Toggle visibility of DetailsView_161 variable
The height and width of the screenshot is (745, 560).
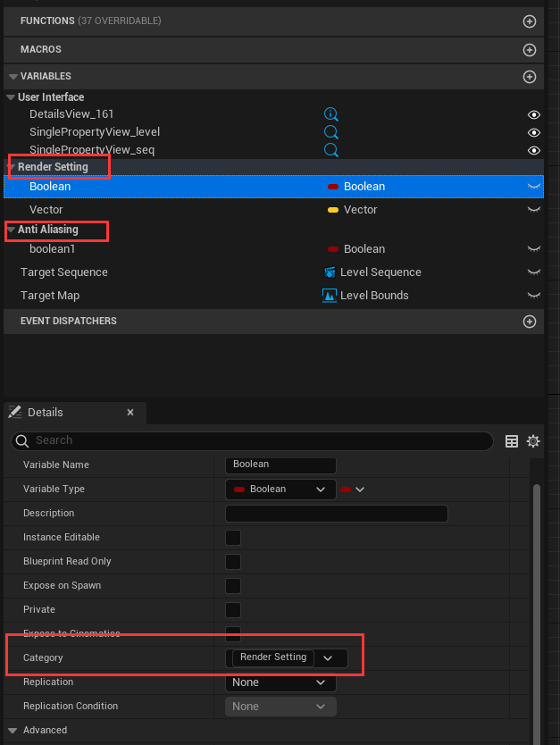click(534, 114)
